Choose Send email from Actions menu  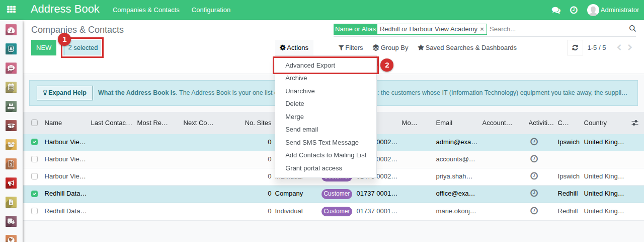(326, 130)
